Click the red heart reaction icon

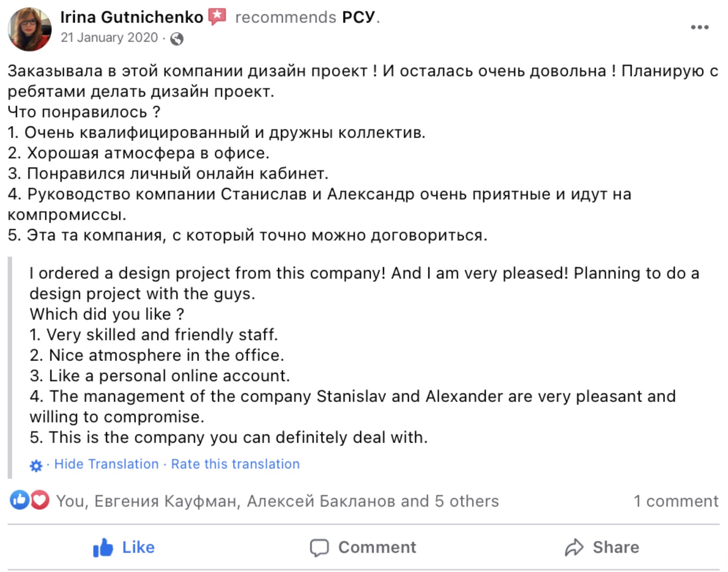(x=40, y=500)
